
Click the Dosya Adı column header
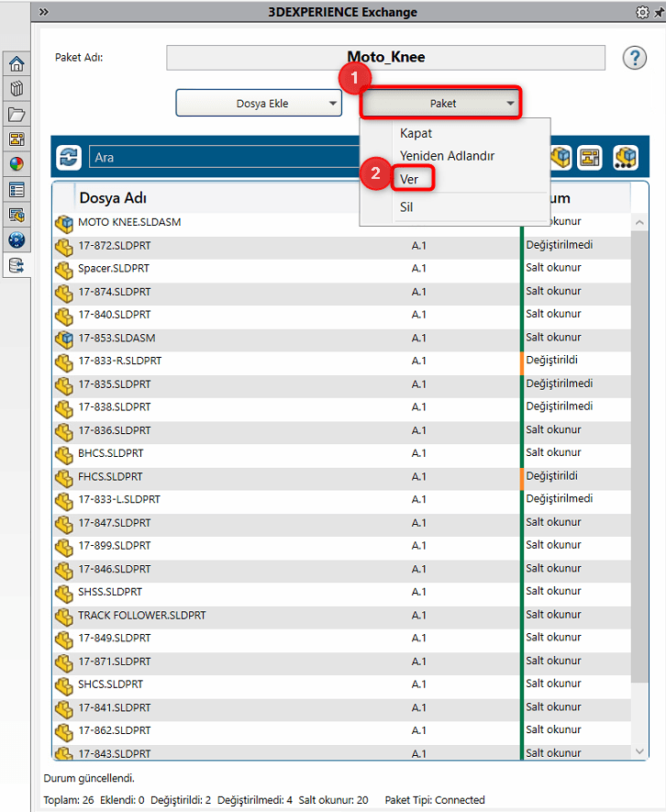(x=113, y=198)
